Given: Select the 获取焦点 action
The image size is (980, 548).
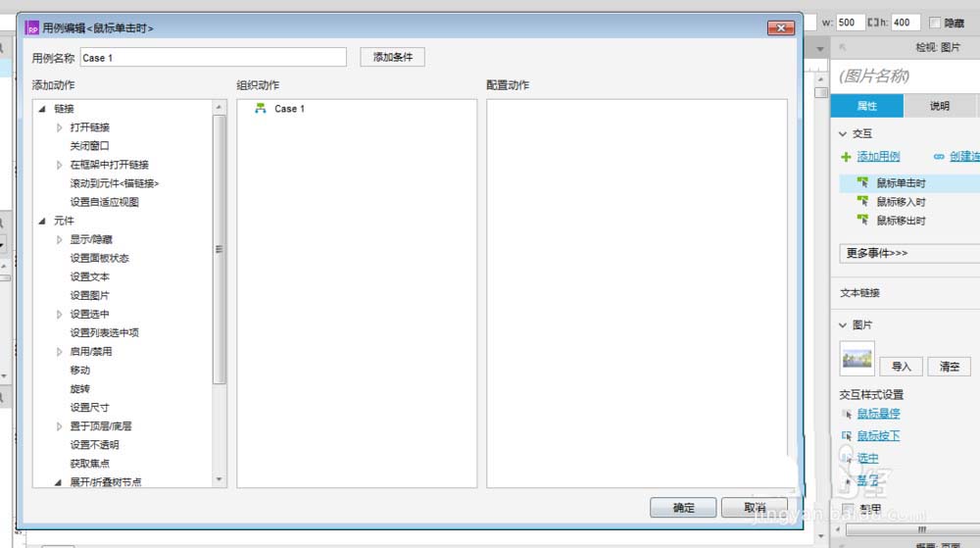Looking at the screenshot, I should coord(89,464).
